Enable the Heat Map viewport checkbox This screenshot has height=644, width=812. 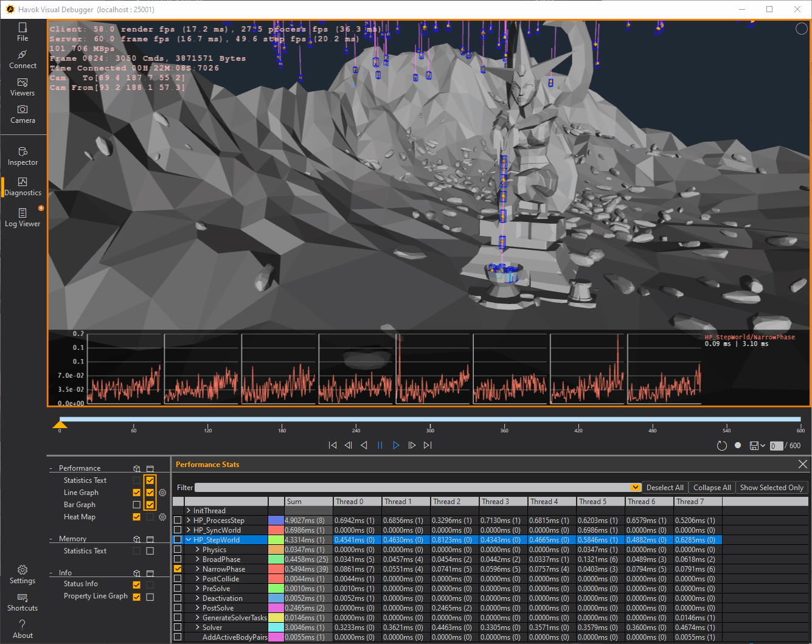pos(136,517)
